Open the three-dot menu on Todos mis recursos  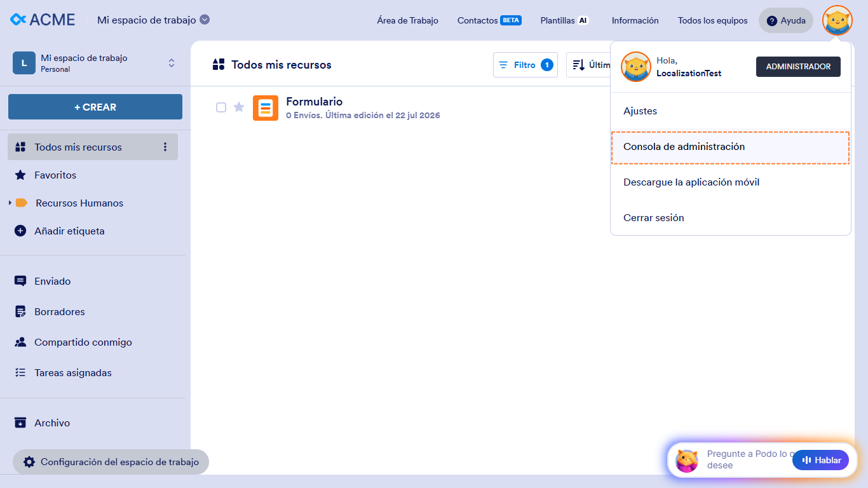pyautogui.click(x=165, y=147)
